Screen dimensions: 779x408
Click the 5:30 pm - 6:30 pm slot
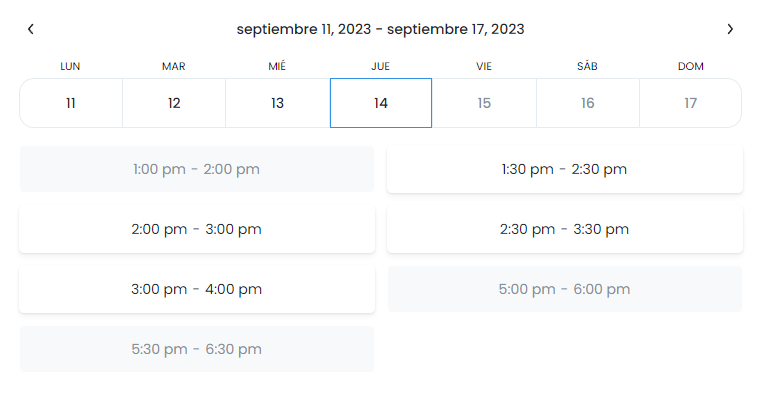pos(197,349)
